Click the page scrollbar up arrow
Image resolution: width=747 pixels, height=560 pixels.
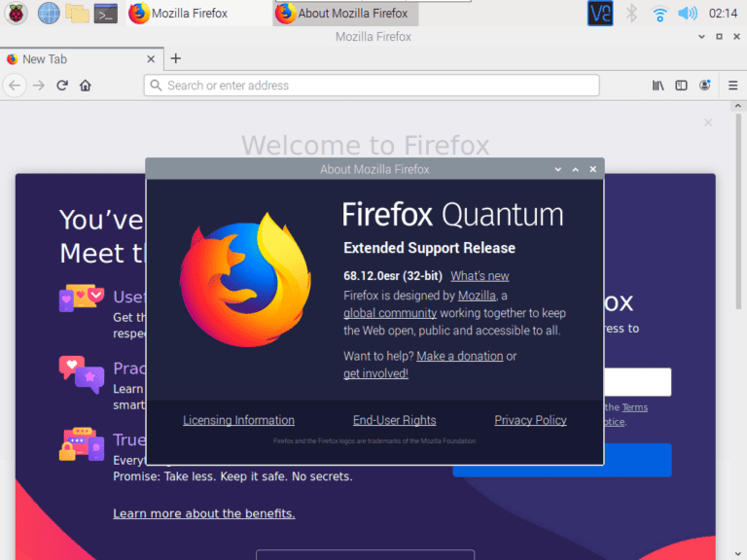click(x=738, y=106)
